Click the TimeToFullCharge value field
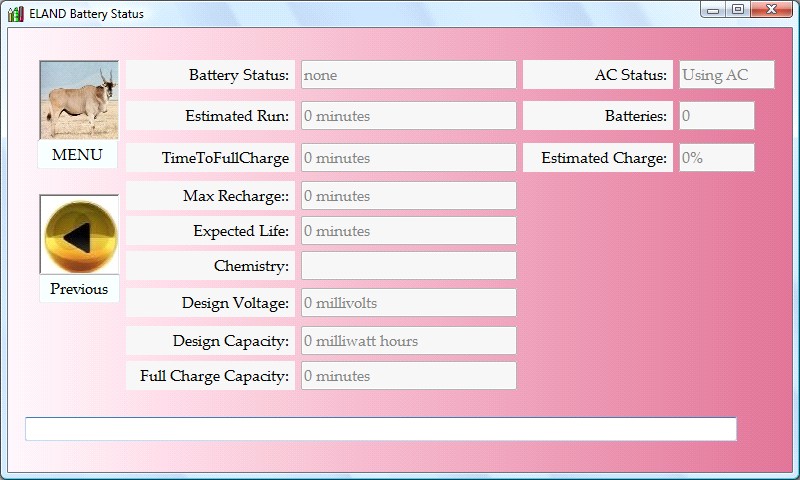The height and width of the screenshot is (480, 800). click(x=408, y=158)
